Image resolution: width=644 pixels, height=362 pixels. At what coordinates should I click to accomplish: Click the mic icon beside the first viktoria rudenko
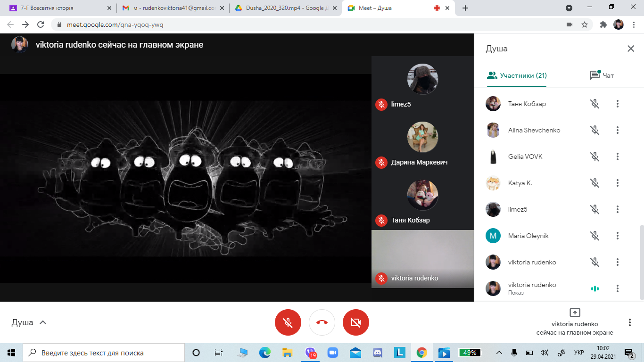(x=595, y=262)
